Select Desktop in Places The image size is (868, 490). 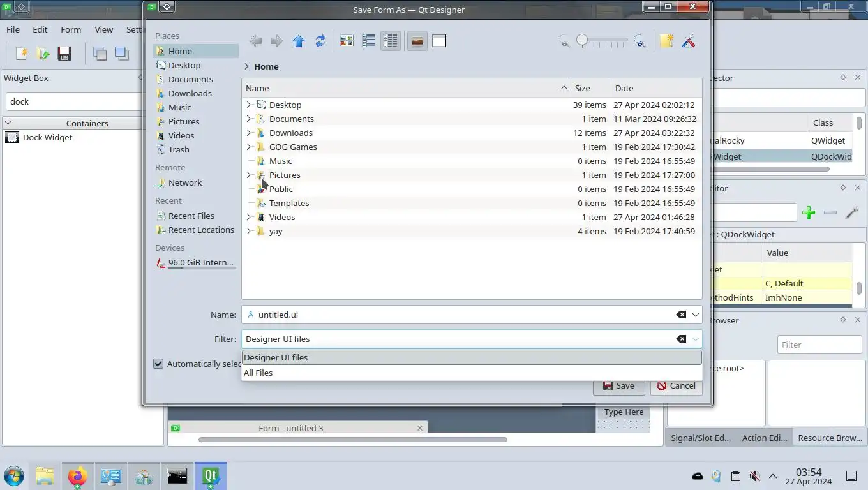(x=196, y=65)
